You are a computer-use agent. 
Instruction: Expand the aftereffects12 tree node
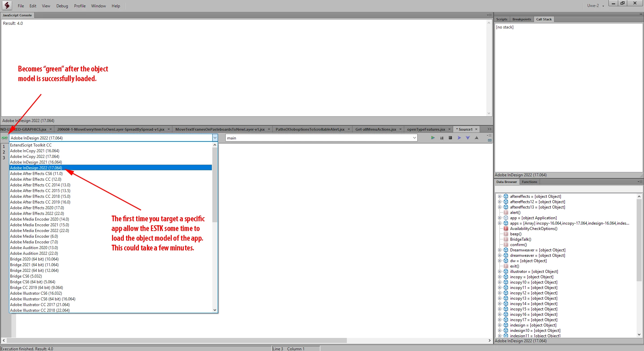point(499,202)
